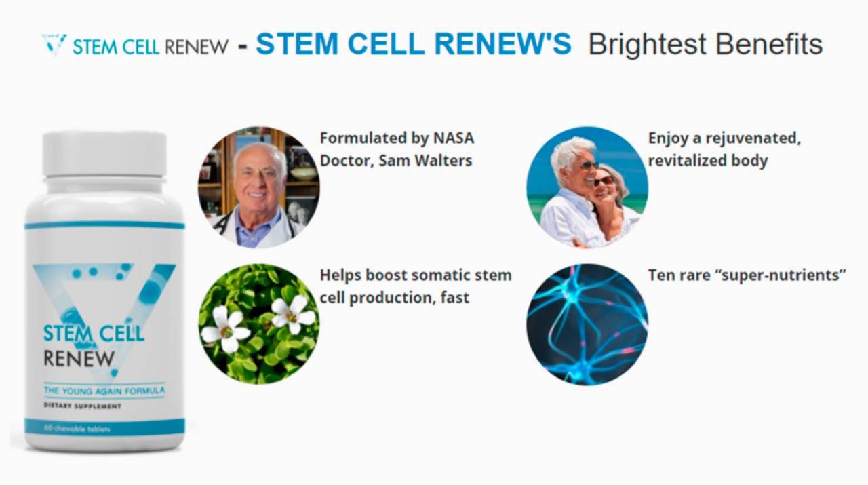This screenshot has width=868, height=485.
Task: Click "THE YOUNG AGAIN FORMULA" on the bottle
Action: (104, 391)
